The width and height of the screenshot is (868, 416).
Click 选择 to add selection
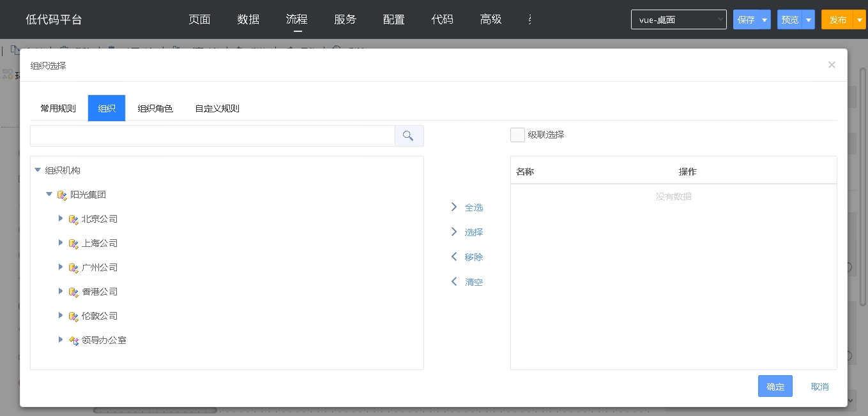pos(474,232)
